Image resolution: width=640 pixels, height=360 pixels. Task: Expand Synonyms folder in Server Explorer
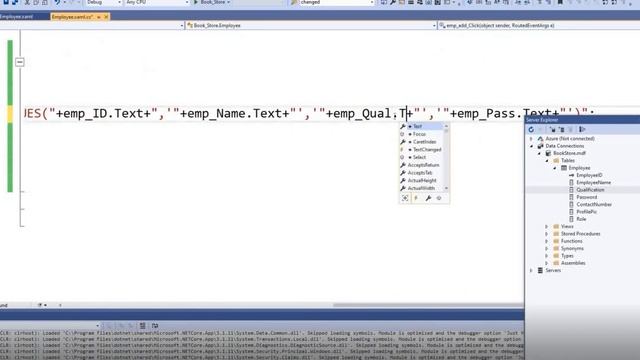pos(547,249)
